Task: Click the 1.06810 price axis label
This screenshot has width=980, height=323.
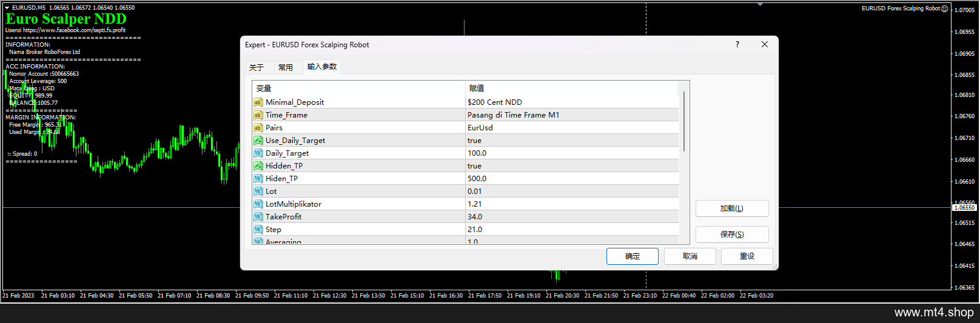Action: [x=965, y=95]
